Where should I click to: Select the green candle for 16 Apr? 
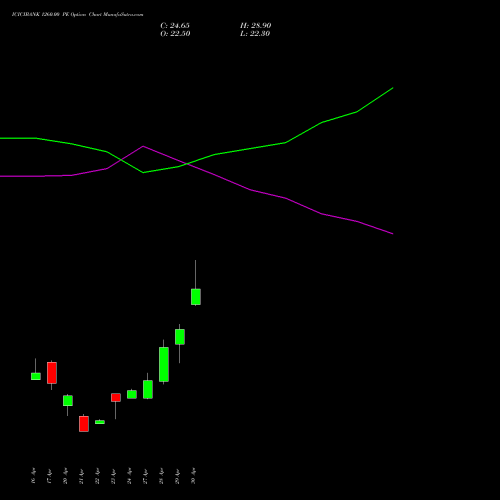point(36,376)
